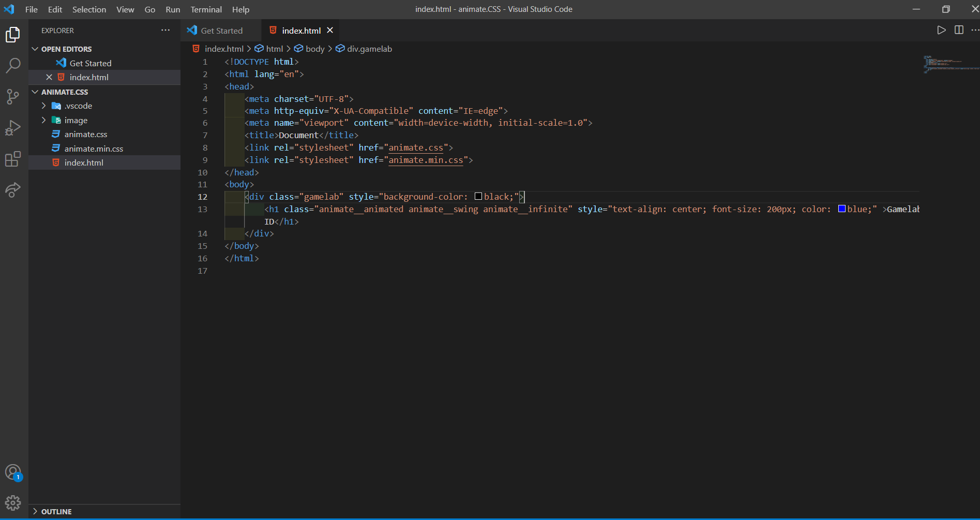This screenshot has width=980, height=520.
Task: Minimize the VS Code window
Action: click(916, 9)
